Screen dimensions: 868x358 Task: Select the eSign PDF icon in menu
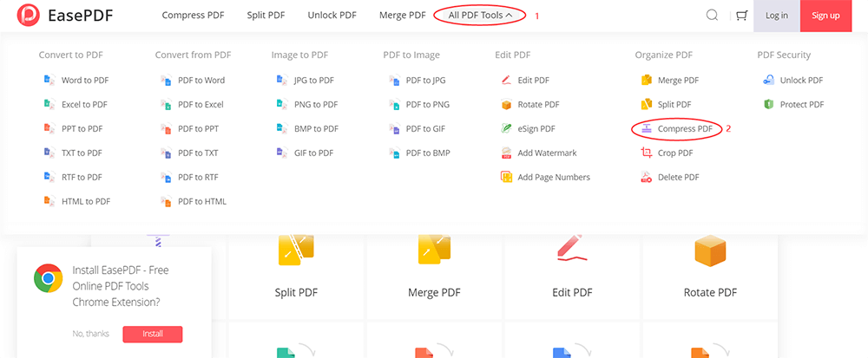(x=507, y=129)
